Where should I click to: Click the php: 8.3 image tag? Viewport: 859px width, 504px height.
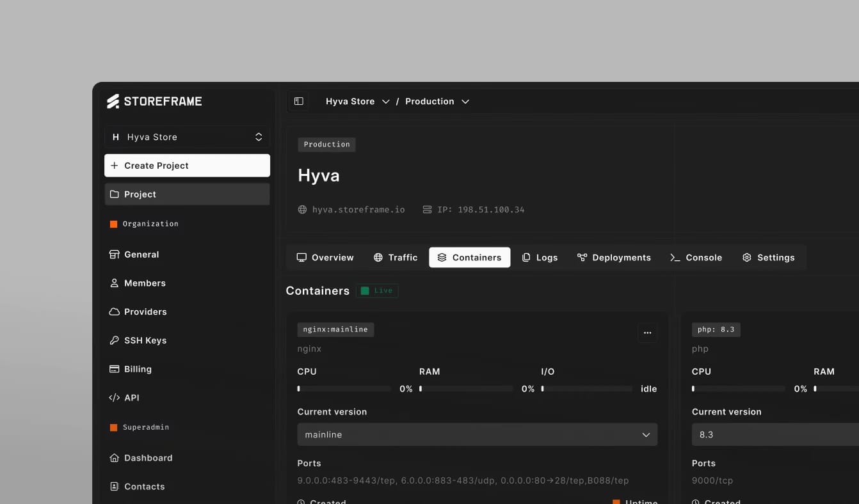point(716,329)
